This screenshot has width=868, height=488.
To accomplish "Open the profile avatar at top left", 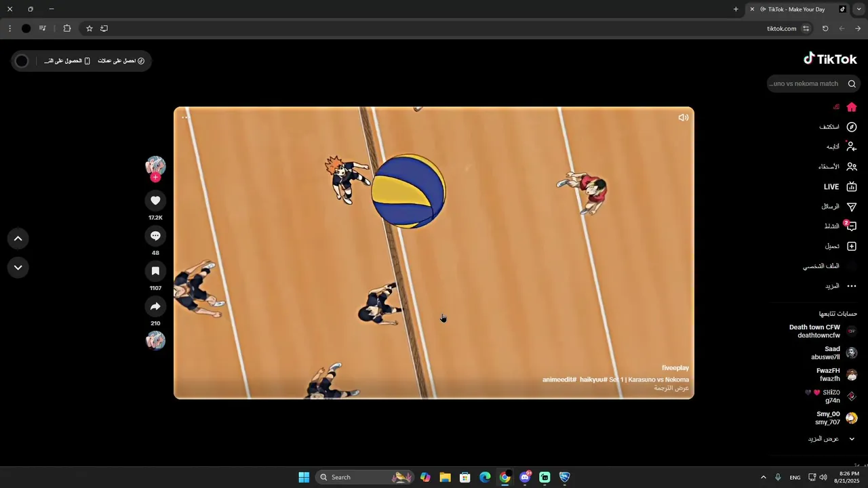I will pos(22,61).
